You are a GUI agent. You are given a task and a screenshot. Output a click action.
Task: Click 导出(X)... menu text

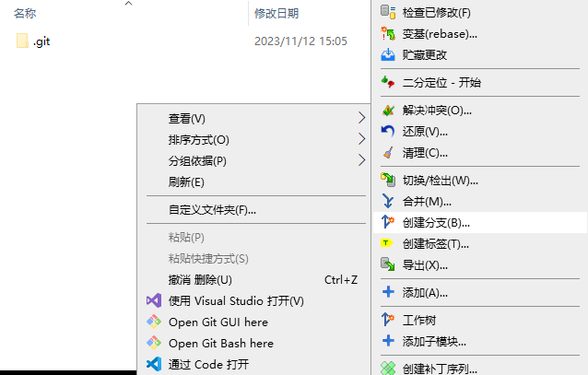click(425, 265)
